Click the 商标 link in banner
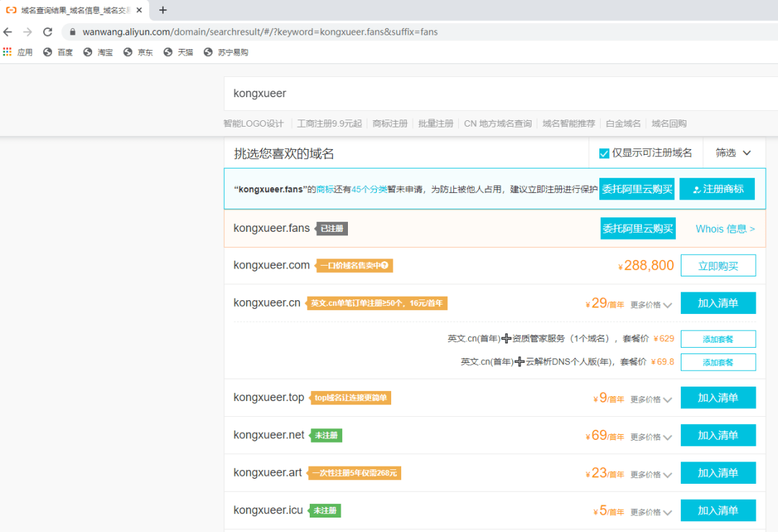The image size is (778, 532). pyautogui.click(x=325, y=189)
